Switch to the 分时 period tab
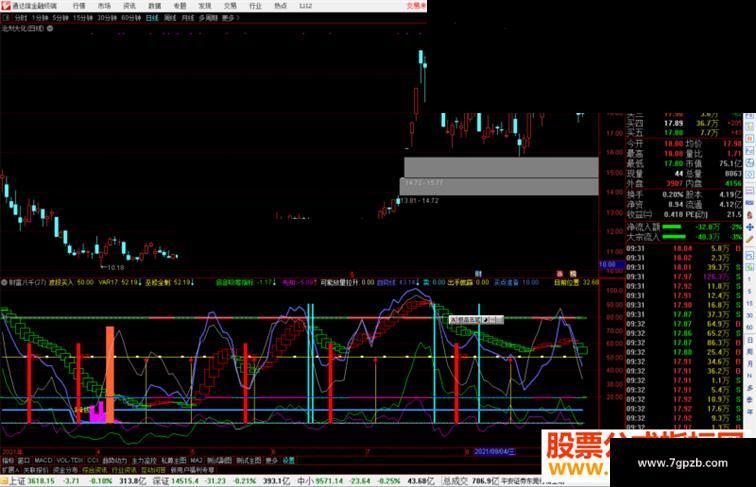Viewport: 756px width, 487px height. (21, 18)
